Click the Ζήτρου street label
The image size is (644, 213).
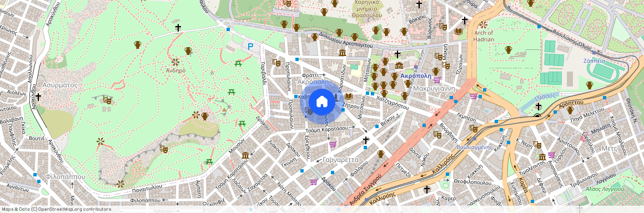(x=350, y=105)
